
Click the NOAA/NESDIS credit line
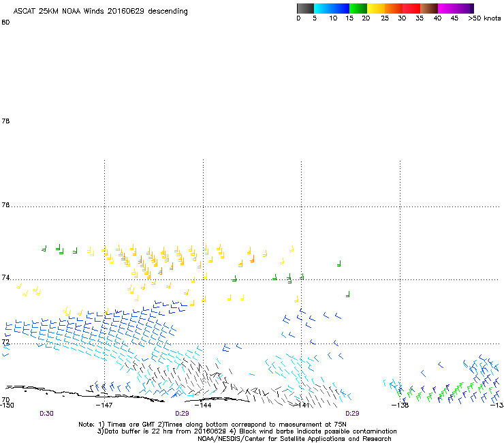pyautogui.click(x=294, y=439)
